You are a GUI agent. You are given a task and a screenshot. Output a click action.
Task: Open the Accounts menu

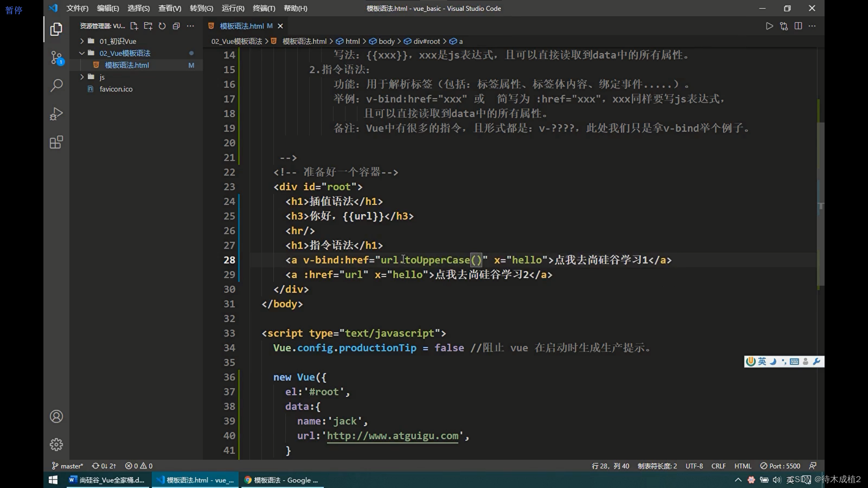[x=56, y=416]
